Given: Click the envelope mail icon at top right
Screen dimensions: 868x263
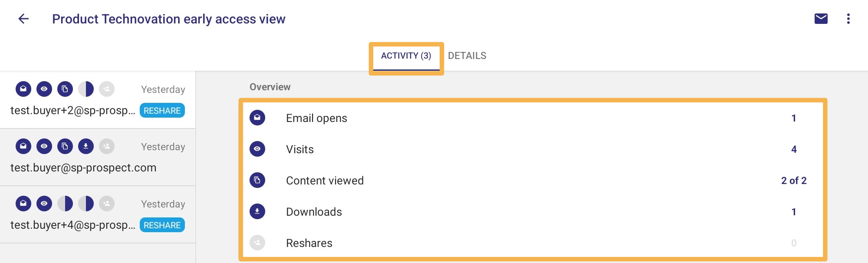Looking at the screenshot, I should tap(821, 19).
